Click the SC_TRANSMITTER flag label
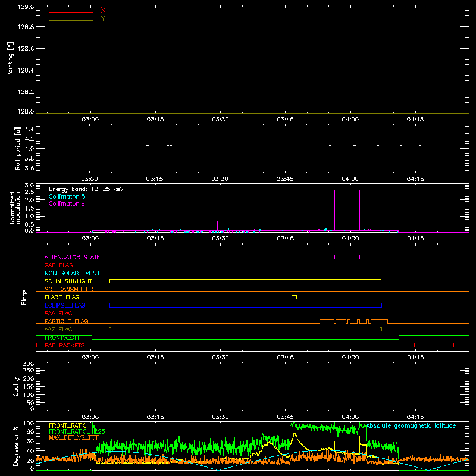The height and width of the screenshot is (476, 476). coord(69,289)
